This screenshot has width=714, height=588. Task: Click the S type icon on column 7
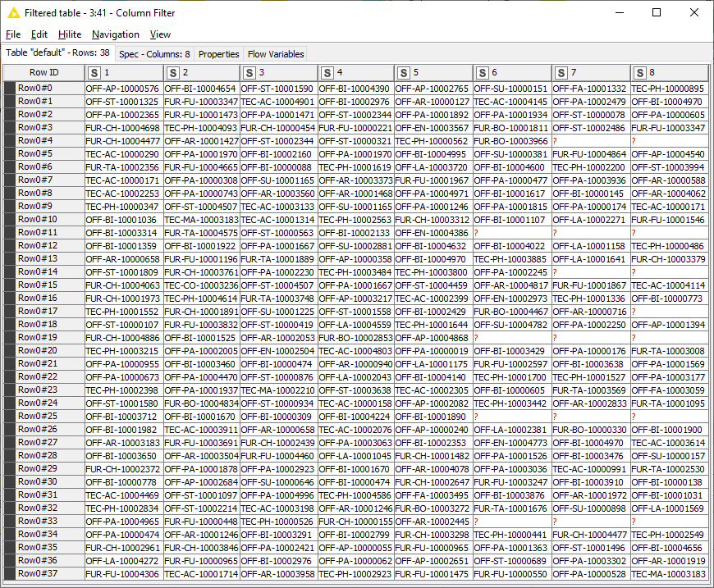(x=561, y=72)
